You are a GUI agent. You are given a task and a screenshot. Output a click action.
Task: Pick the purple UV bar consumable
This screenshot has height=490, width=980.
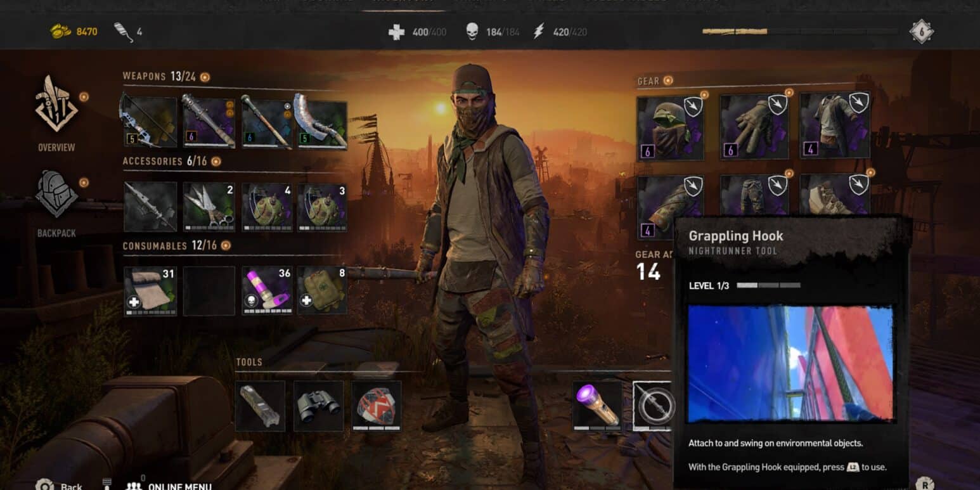click(x=267, y=291)
